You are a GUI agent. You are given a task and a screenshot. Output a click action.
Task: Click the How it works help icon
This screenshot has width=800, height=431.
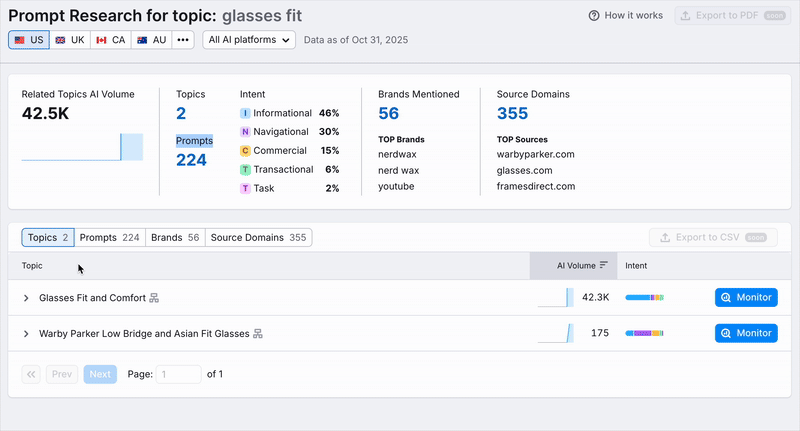594,16
